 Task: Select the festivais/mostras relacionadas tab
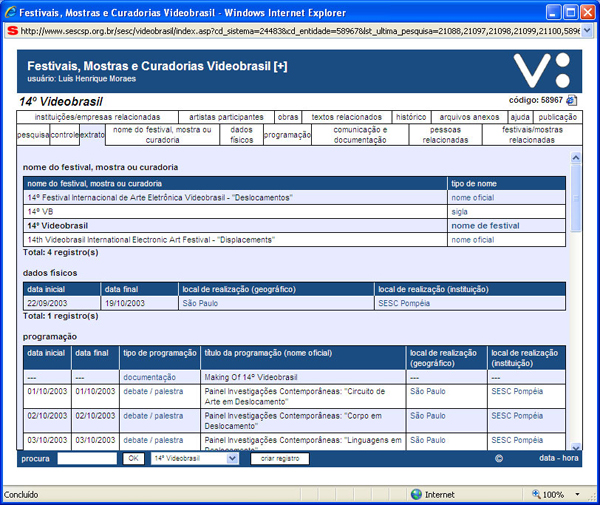532,135
